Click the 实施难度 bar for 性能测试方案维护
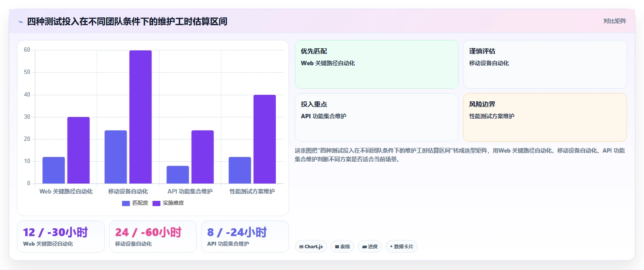 pyautogui.click(x=265, y=139)
